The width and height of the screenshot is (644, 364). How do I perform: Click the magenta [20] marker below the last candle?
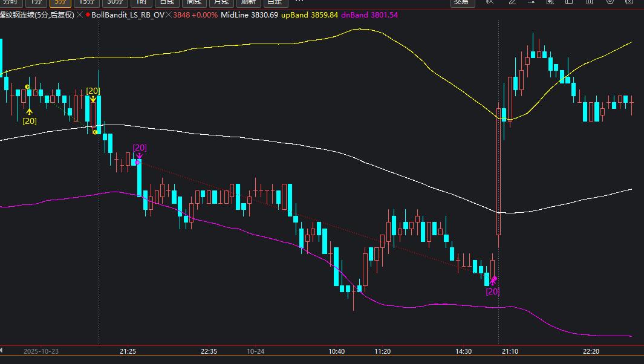[493, 291]
